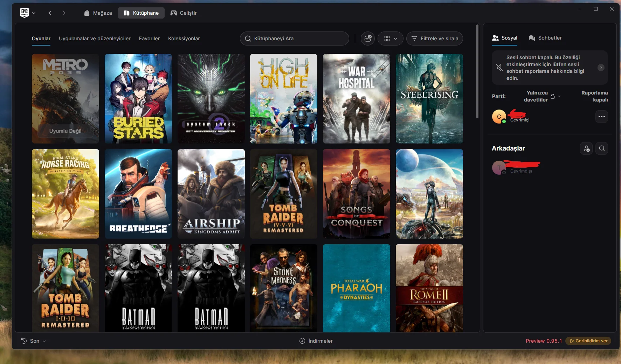Screen dimensions: 621x364
Task: Open the Mağaza store tab
Action: (98, 13)
